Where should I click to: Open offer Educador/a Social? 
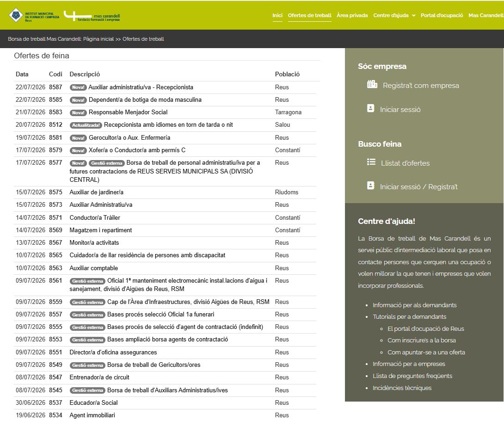tap(93, 402)
